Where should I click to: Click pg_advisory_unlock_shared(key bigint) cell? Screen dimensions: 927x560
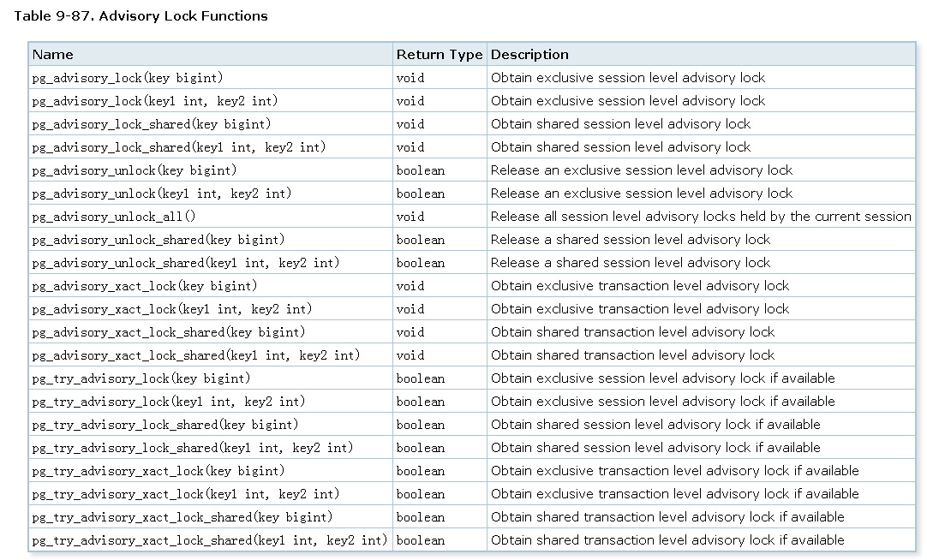[158, 240]
